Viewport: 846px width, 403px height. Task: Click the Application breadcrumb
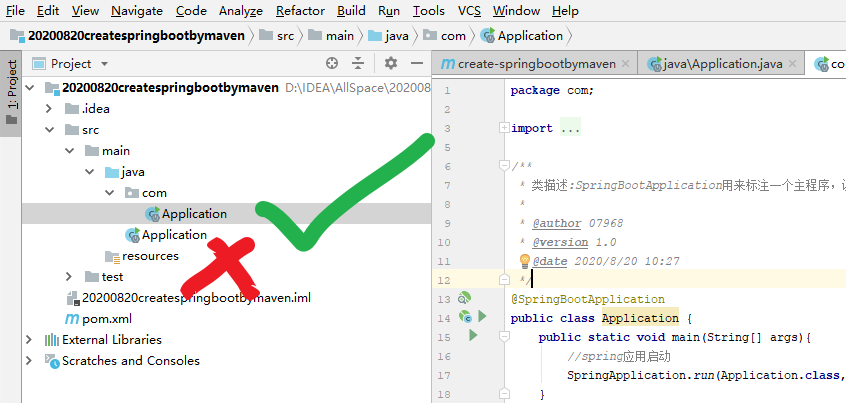pyautogui.click(x=521, y=36)
